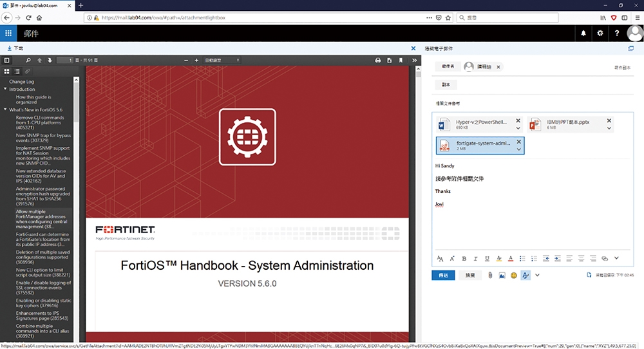Show PDF thumbnails view
Image resolution: width=644 pixels, height=349 pixels.
[x=6, y=71]
